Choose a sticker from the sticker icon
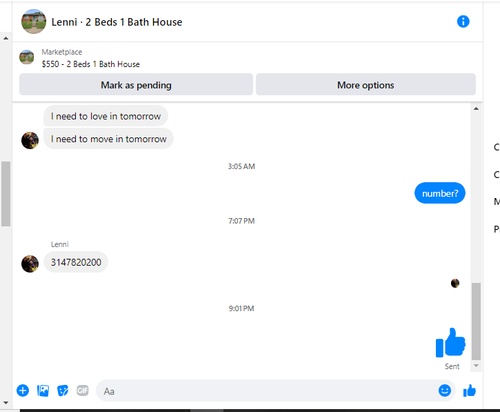The height and width of the screenshot is (412, 500). point(63,390)
